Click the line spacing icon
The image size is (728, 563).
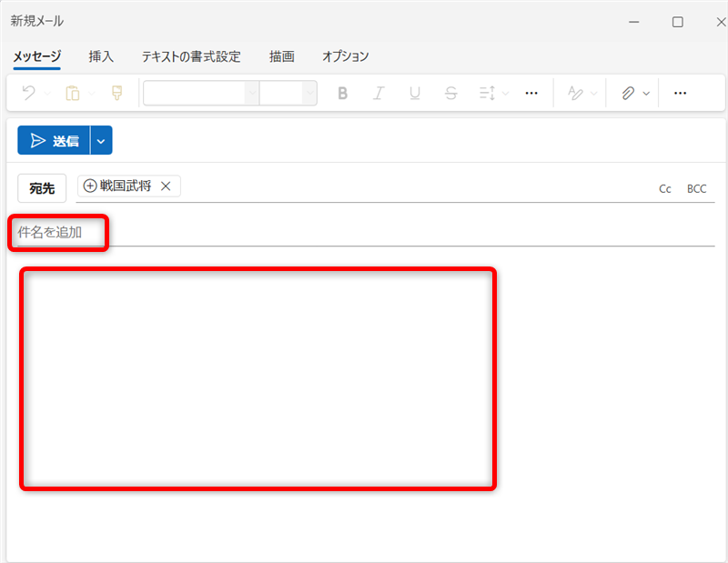487,93
